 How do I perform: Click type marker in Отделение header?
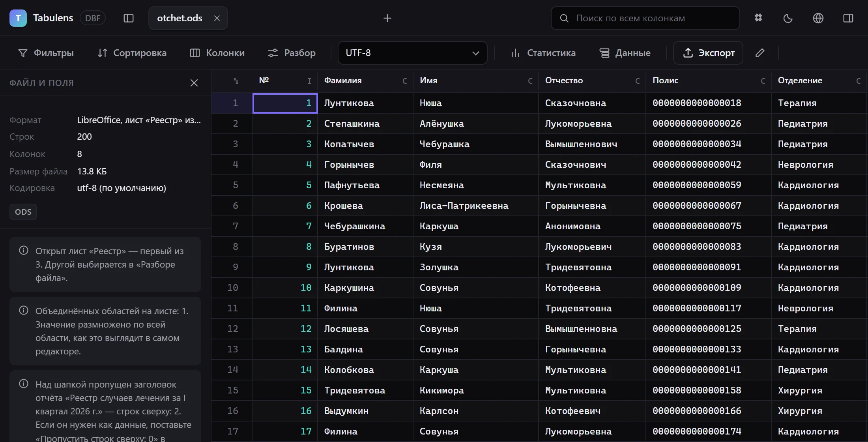click(x=859, y=81)
